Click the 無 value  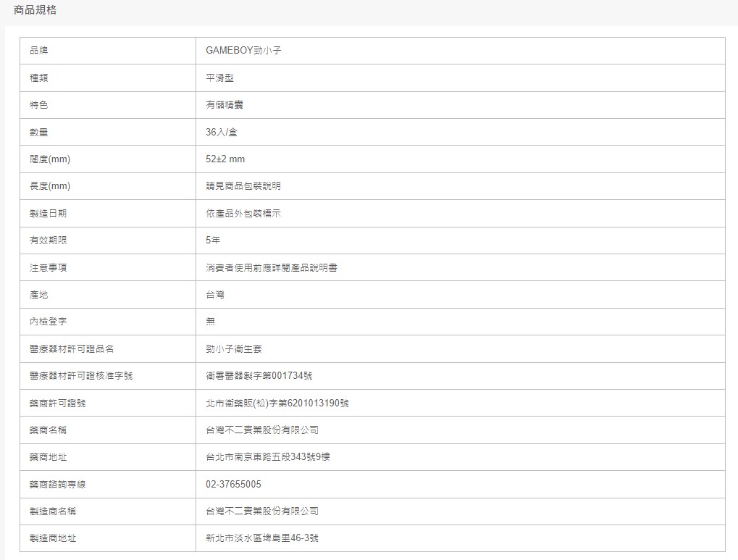(210, 321)
